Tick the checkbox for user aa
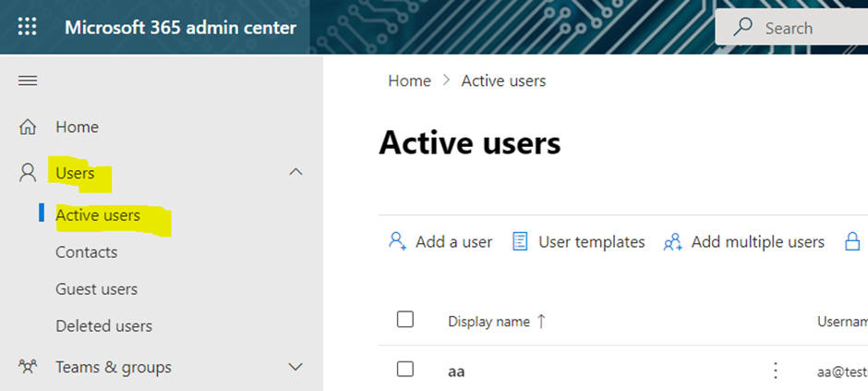 405,369
